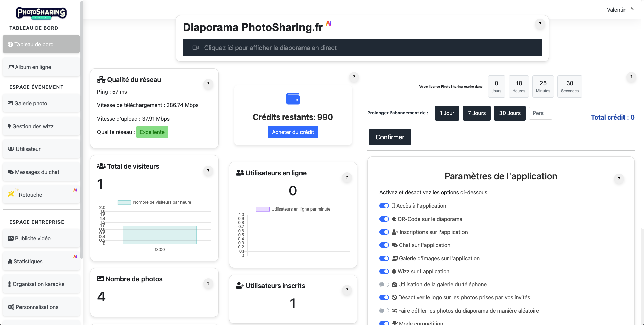Open Statistiques in sidebar
The width and height of the screenshot is (644, 325).
point(41,261)
